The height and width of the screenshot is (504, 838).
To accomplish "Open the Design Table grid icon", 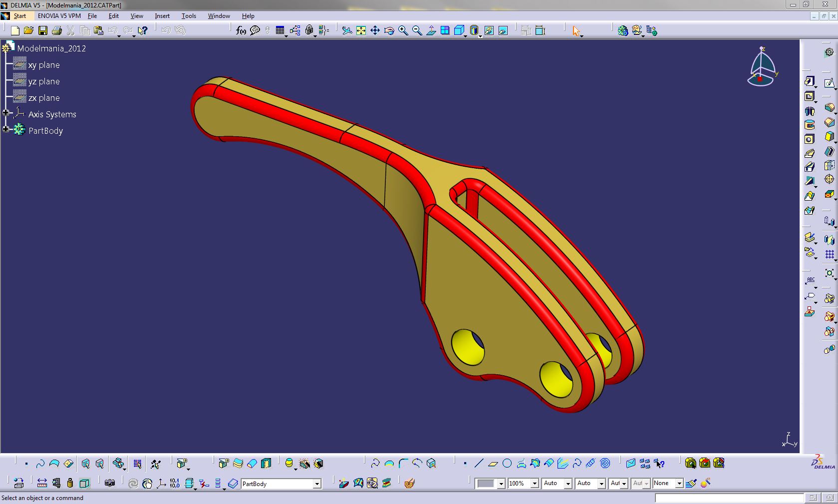I will (x=280, y=31).
